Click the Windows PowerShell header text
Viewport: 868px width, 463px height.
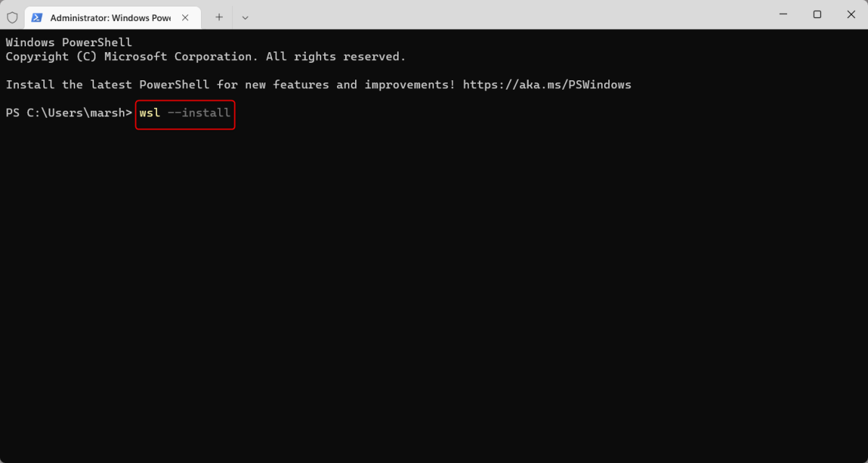[69, 42]
